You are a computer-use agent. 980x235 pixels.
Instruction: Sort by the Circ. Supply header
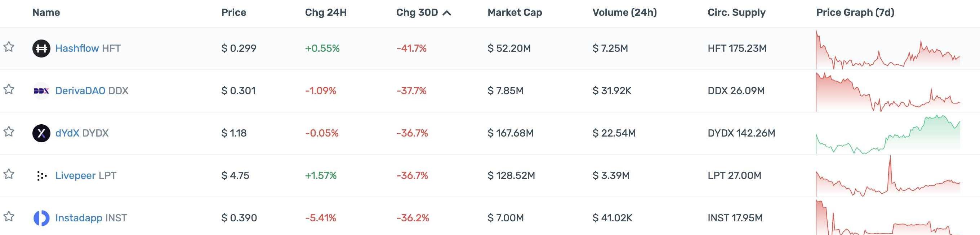pyautogui.click(x=736, y=13)
